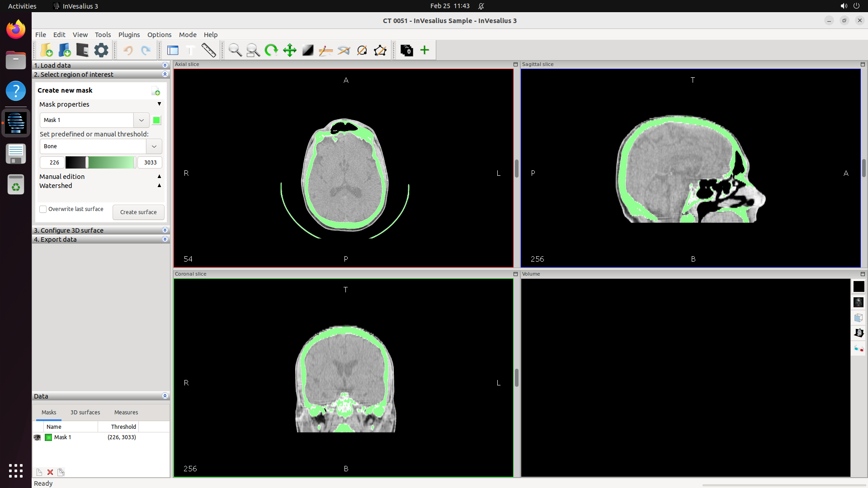The image size is (868, 488).
Task: Open the Plugins menu
Action: [129, 35]
